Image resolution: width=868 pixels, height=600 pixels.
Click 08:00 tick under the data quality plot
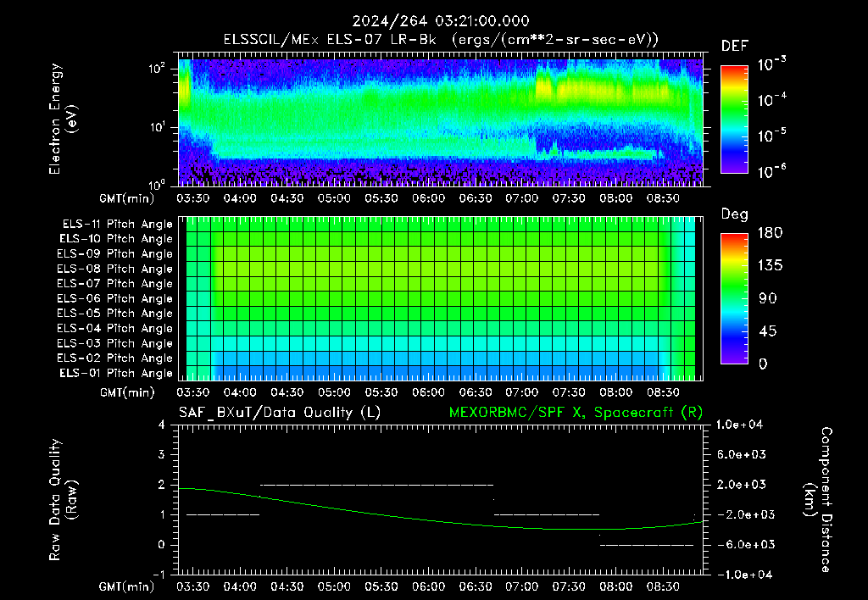[x=615, y=586]
